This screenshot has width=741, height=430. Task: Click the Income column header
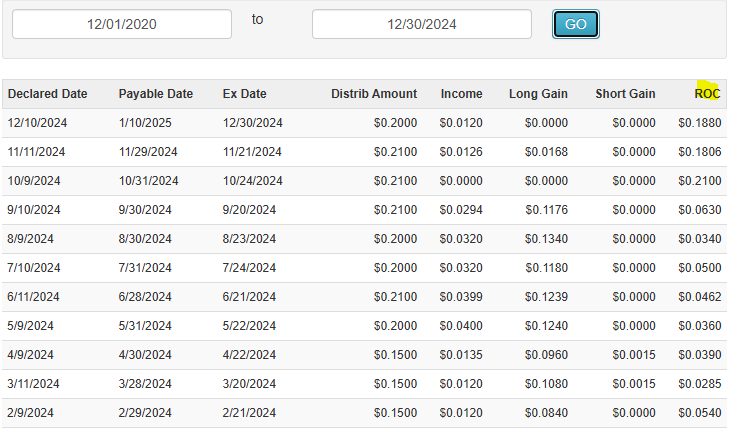click(x=461, y=94)
